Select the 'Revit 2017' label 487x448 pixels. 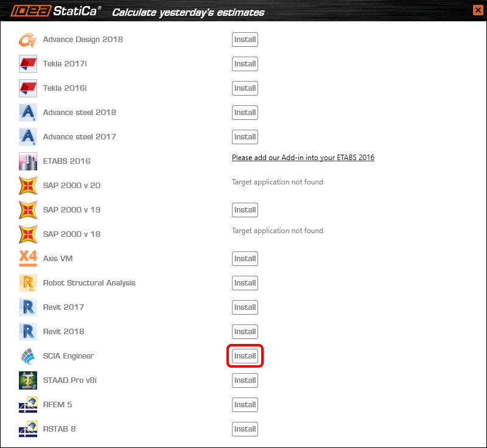pos(64,307)
